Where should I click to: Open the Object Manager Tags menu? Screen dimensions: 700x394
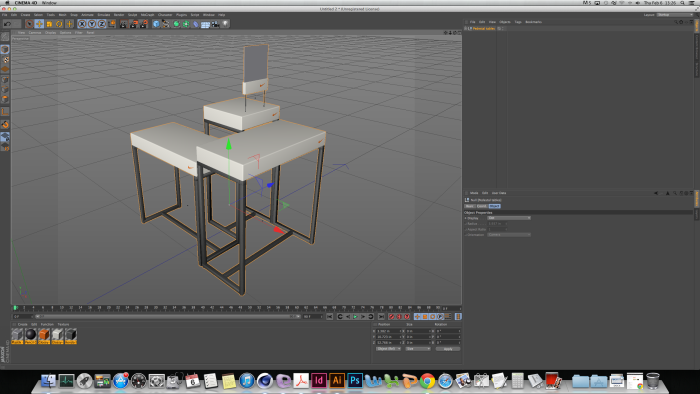click(518, 22)
